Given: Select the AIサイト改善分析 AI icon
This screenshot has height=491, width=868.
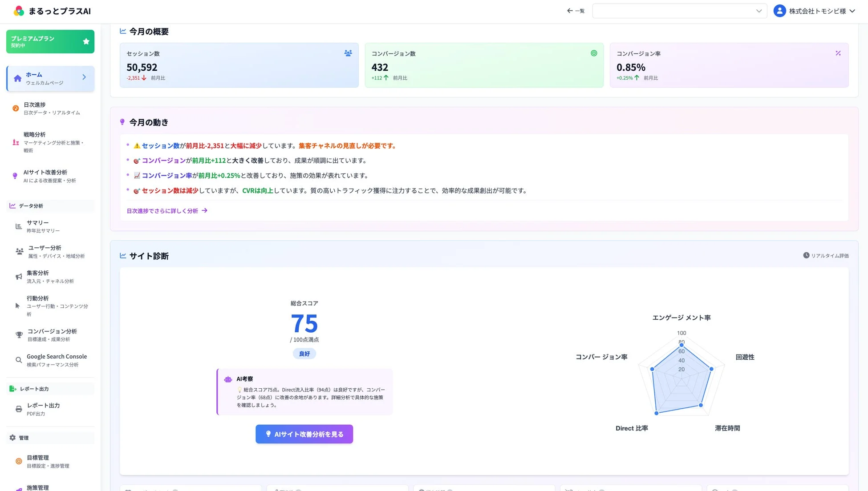Looking at the screenshot, I should click(x=15, y=176).
